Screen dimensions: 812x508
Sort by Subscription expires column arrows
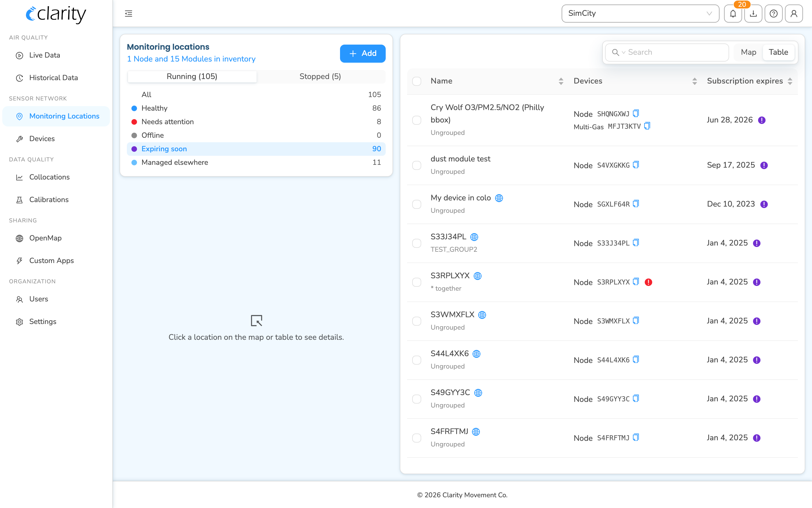790,81
